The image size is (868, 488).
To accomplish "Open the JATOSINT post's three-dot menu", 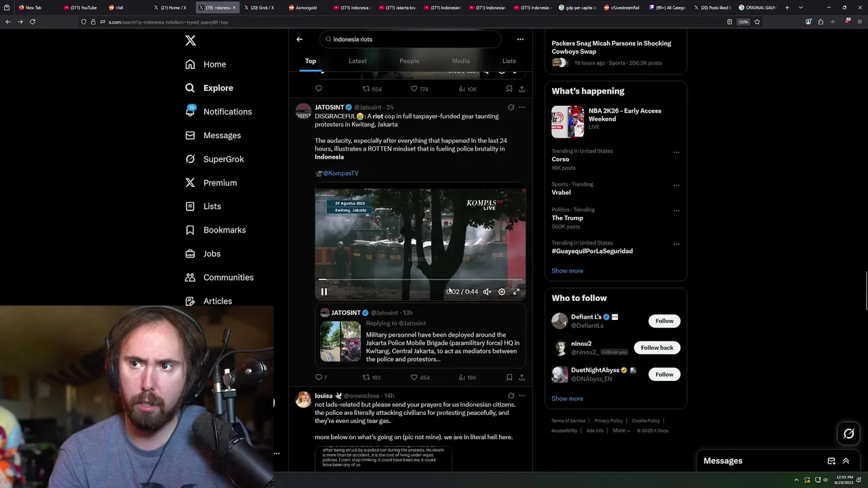I will coord(521,107).
